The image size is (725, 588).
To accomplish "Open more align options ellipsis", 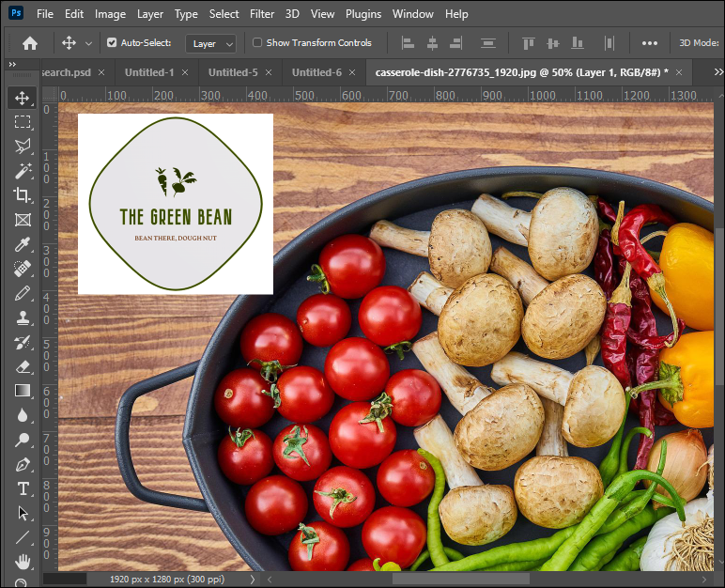I will tap(650, 43).
